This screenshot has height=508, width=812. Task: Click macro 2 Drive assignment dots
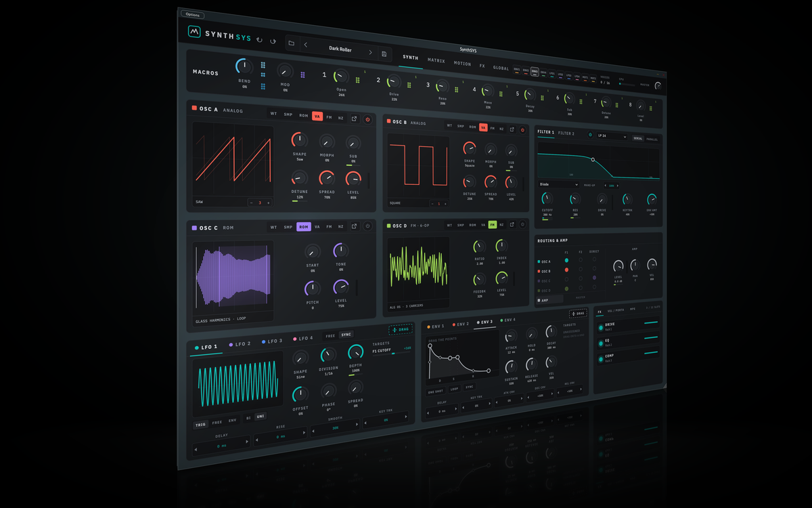click(x=410, y=84)
